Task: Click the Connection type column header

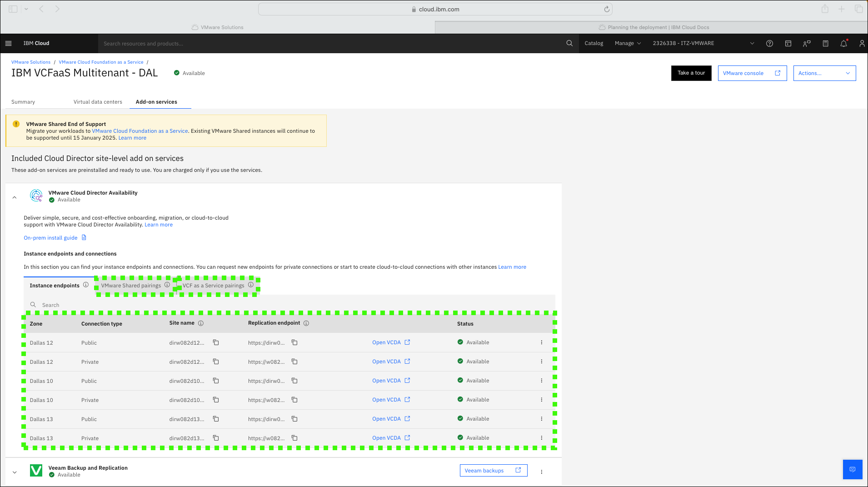Action: click(x=101, y=324)
